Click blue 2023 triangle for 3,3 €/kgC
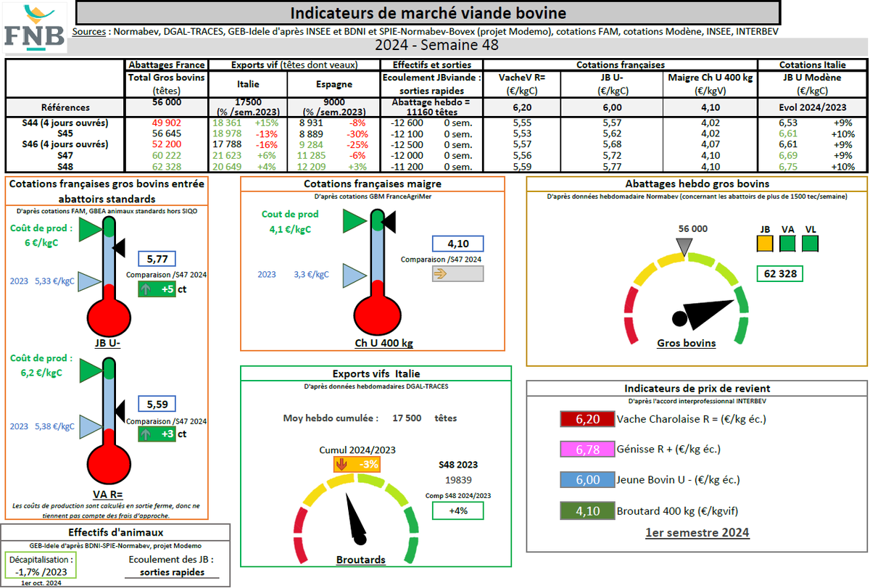870x588 pixels. tap(354, 274)
